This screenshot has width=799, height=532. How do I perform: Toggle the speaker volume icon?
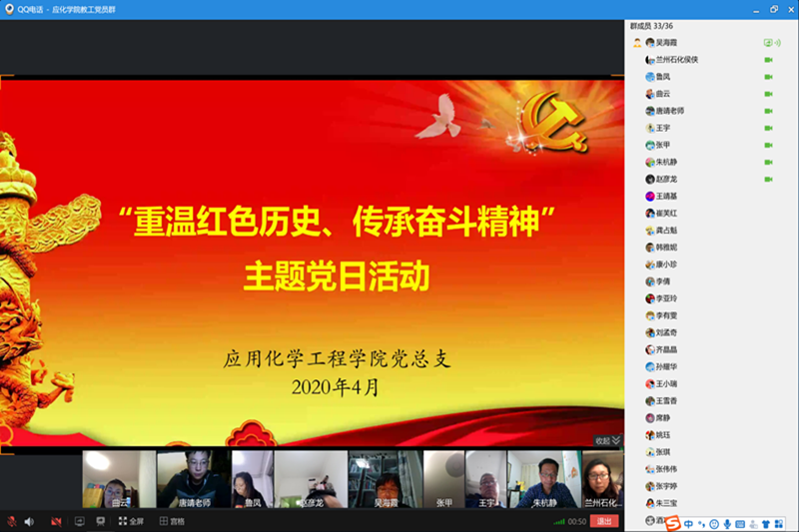point(29,521)
